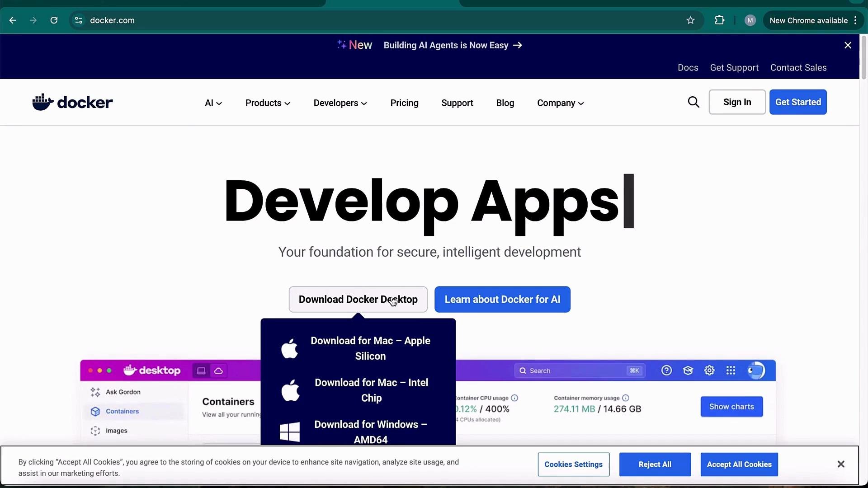Click the 274.11 MB memory value
868x488 pixels.
(574, 409)
